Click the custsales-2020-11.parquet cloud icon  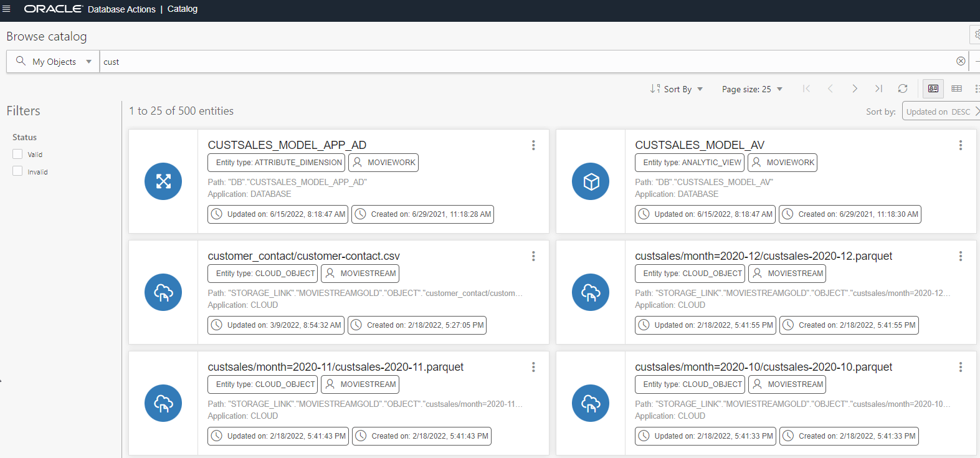[x=163, y=403]
